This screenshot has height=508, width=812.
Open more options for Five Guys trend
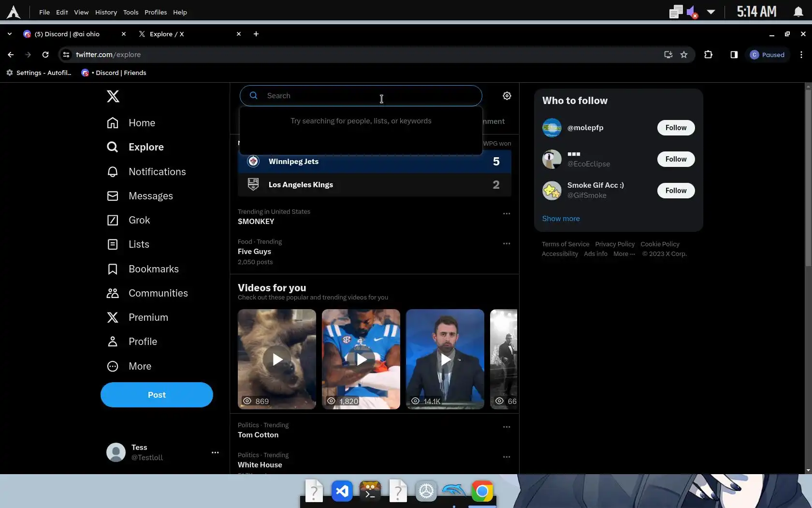tap(507, 243)
